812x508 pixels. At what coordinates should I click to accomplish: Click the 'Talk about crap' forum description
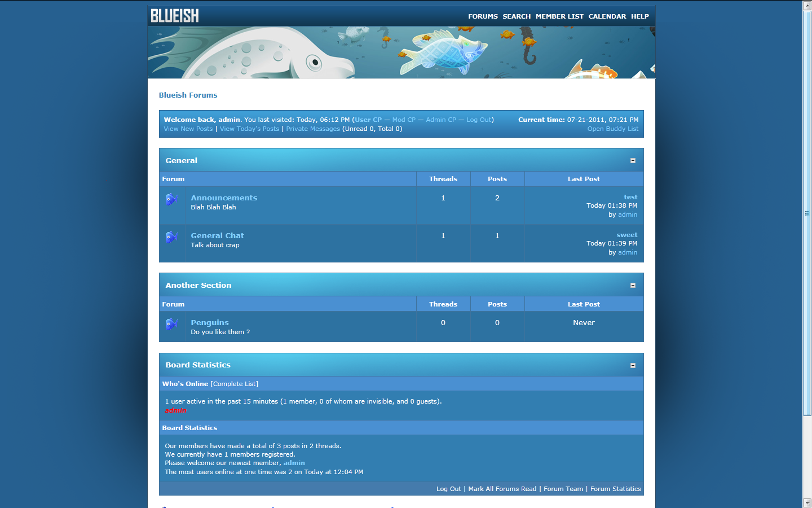click(215, 245)
